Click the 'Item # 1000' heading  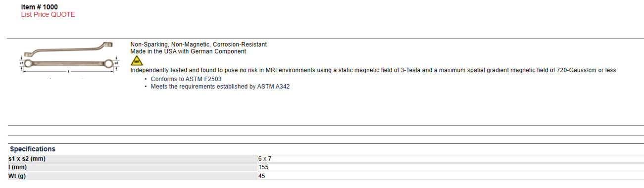click(40, 7)
